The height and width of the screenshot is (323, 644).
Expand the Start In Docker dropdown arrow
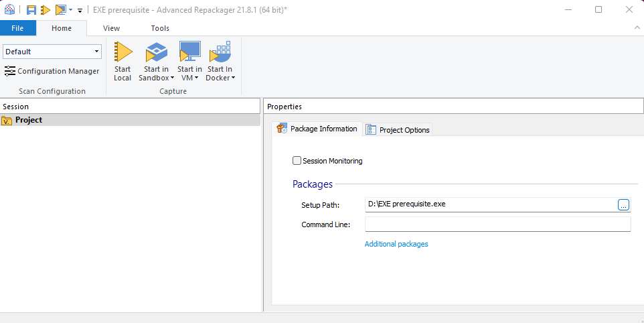click(233, 78)
